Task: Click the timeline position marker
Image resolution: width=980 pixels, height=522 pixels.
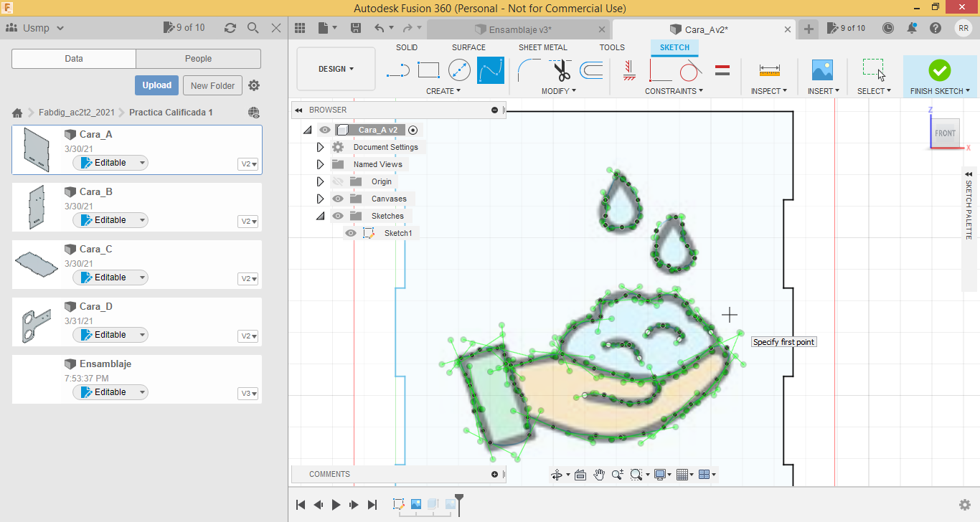Action: [459, 504]
